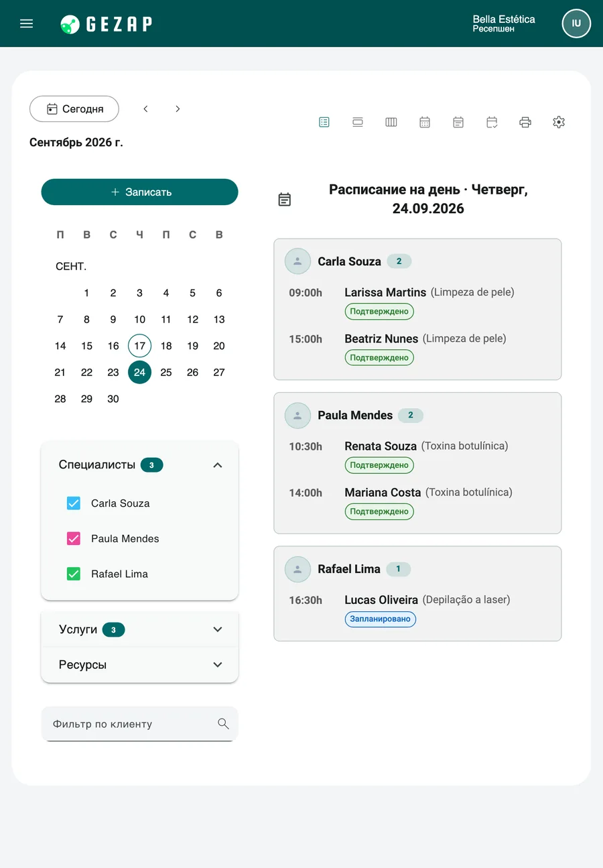Switch to the columns view icon
603x868 pixels.
click(391, 122)
